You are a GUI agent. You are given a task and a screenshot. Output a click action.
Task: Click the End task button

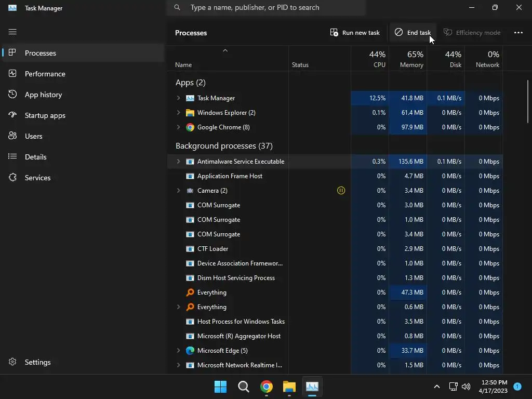pos(413,33)
